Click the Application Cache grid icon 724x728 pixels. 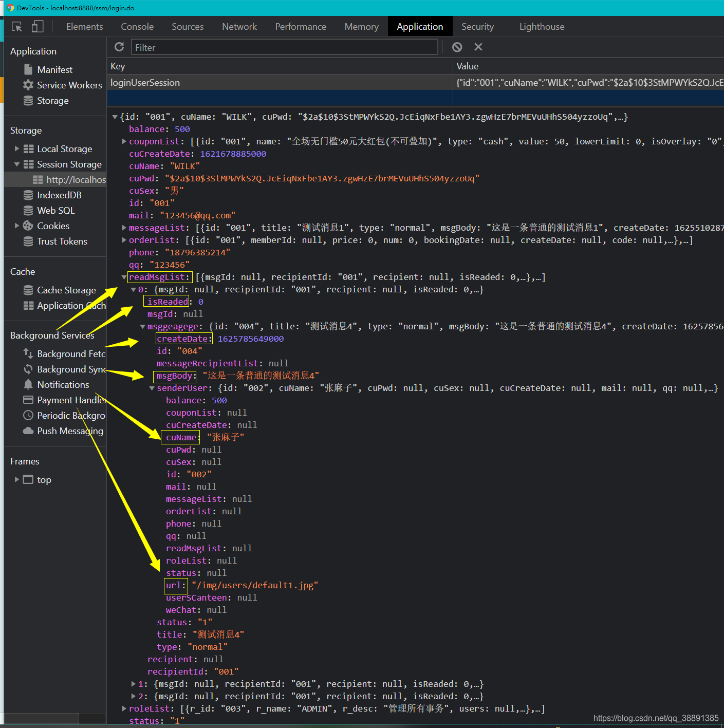tap(29, 306)
